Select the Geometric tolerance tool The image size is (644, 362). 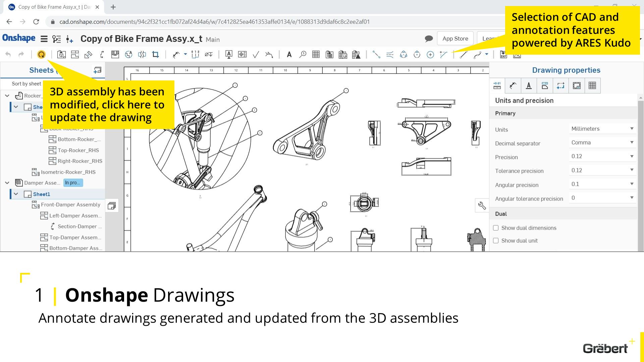(x=242, y=54)
